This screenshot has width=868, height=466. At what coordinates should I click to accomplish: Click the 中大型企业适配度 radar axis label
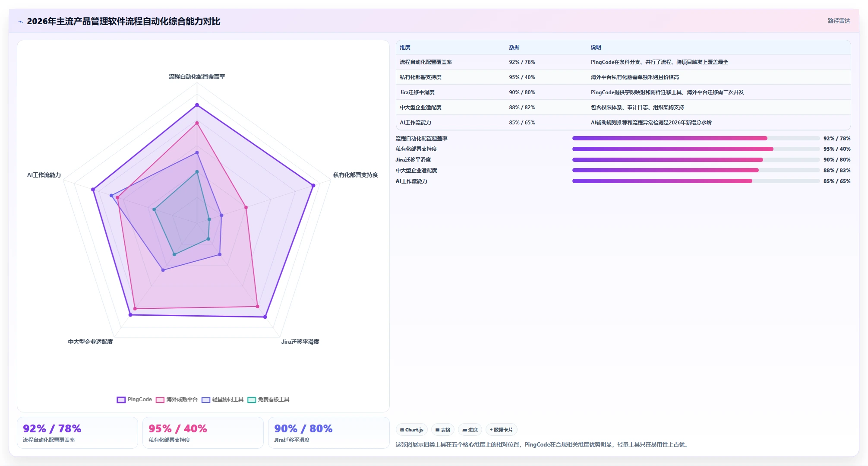[x=90, y=342]
